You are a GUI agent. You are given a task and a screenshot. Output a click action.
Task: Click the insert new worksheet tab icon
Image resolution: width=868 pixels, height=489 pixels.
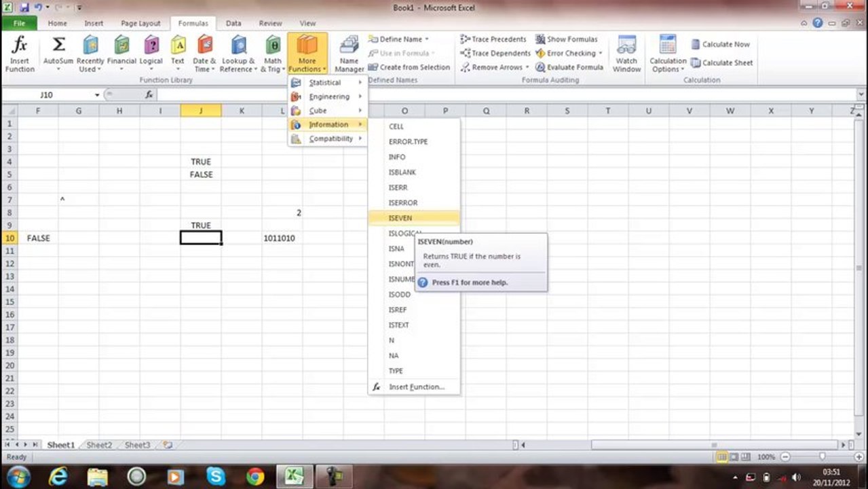tap(167, 445)
